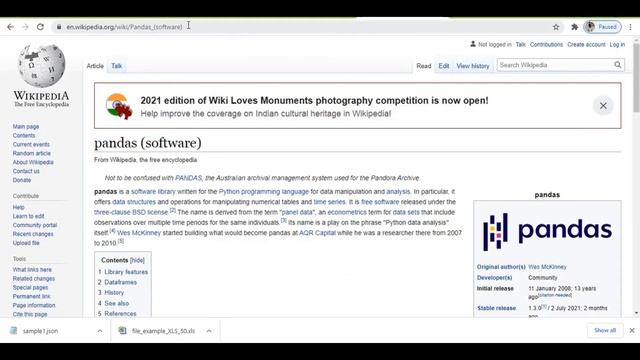Viewport: 640px width, 360px height.
Task: Jump to History section in Contents
Action: 114,293
